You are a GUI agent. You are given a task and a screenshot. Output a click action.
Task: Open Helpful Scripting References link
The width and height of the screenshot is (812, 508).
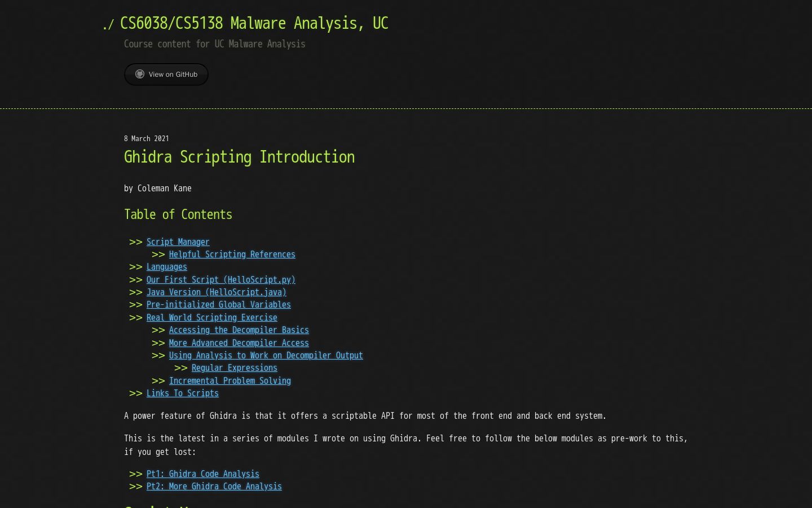click(x=232, y=255)
